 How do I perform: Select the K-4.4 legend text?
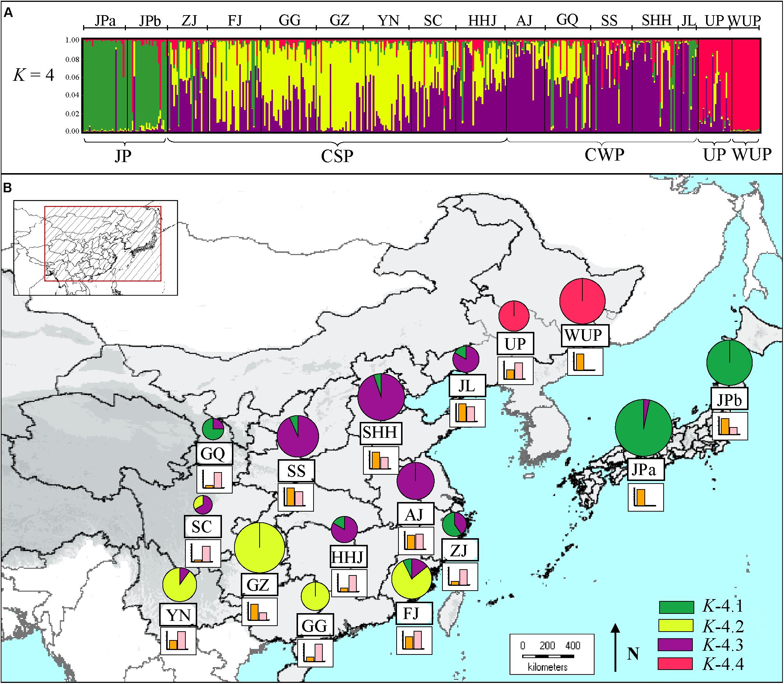pyautogui.click(x=723, y=663)
